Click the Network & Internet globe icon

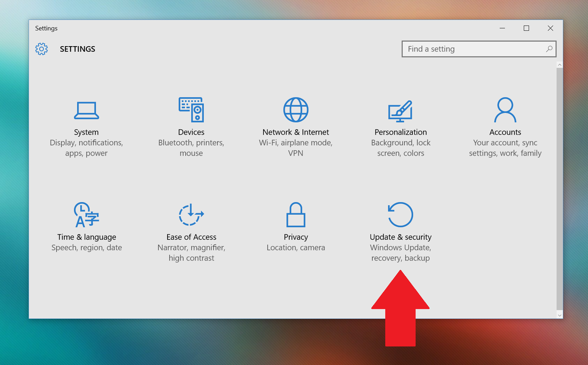[295, 109]
